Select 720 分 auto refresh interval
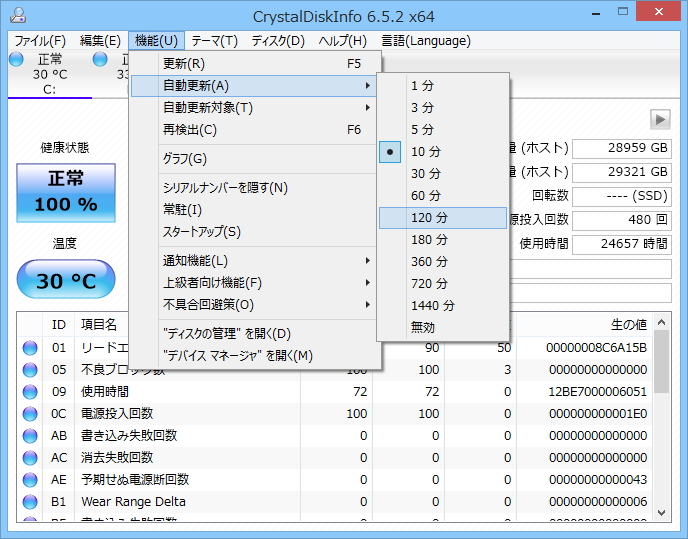Image resolution: width=688 pixels, height=539 pixels. (x=443, y=284)
